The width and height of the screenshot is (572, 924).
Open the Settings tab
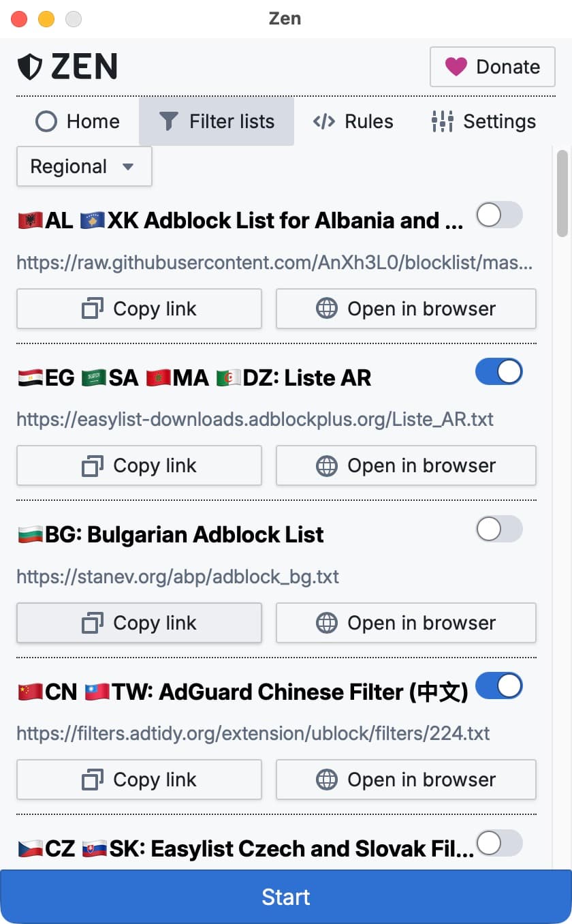pyautogui.click(x=483, y=121)
